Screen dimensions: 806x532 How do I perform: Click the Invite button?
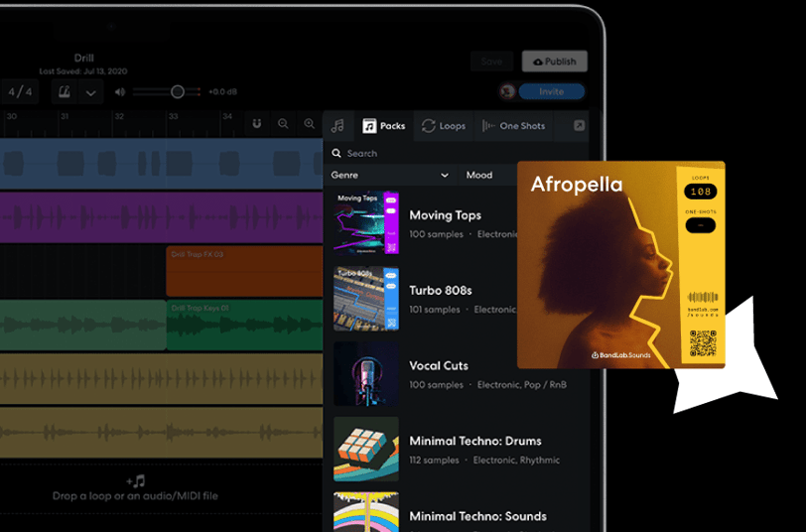(552, 91)
